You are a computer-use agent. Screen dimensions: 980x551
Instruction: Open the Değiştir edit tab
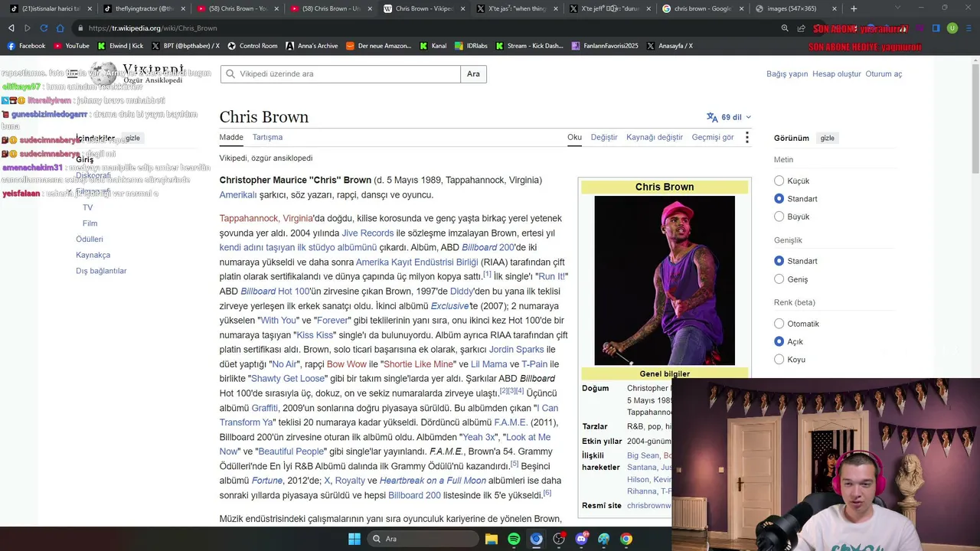pos(604,138)
